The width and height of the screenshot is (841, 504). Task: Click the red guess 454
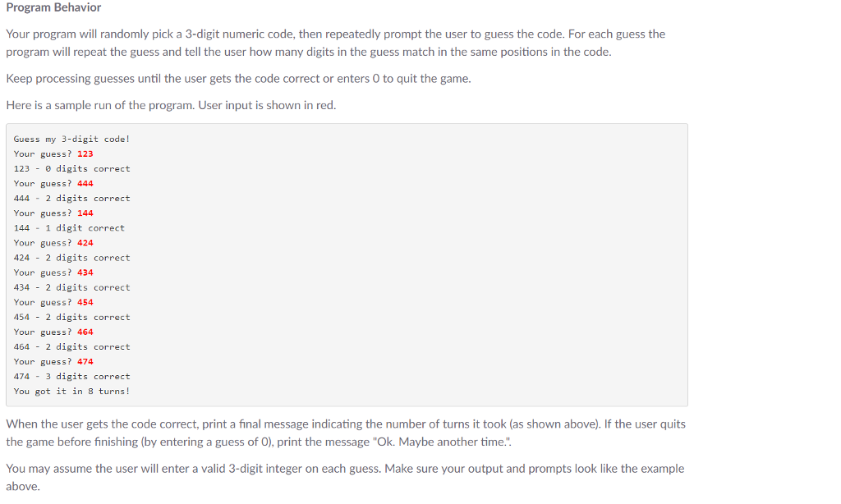[x=85, y=302]
